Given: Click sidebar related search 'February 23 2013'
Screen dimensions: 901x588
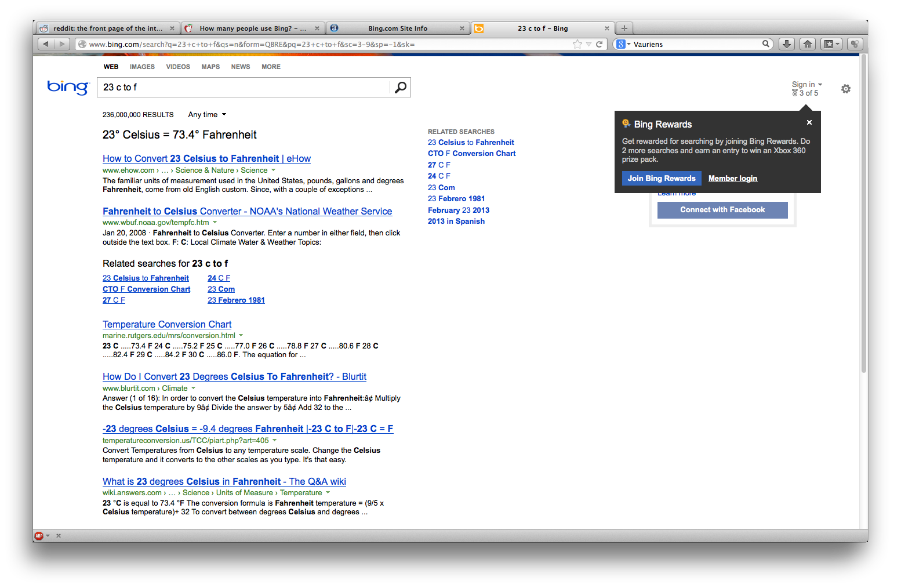Looking at the screenshot, I should [459, 210].
